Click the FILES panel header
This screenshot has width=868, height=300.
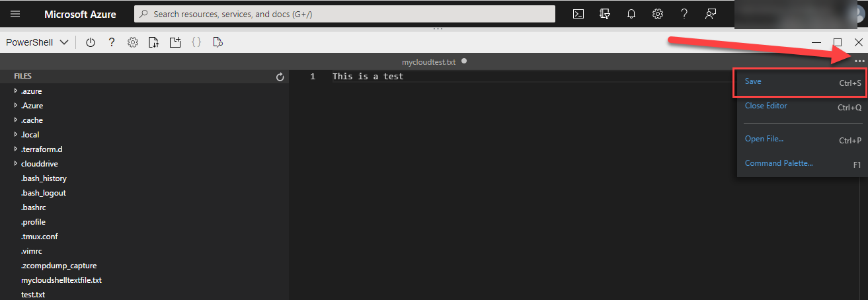[x=22, y=77]
